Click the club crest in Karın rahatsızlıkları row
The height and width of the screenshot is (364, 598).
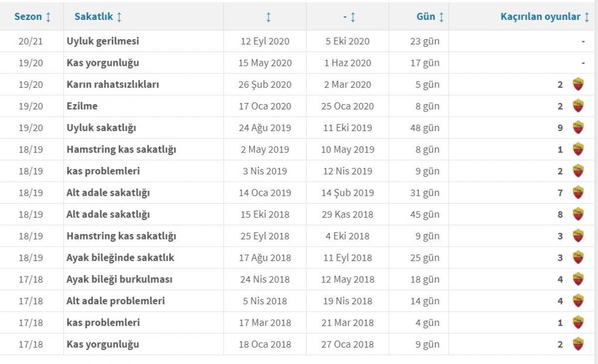point(578,85)
